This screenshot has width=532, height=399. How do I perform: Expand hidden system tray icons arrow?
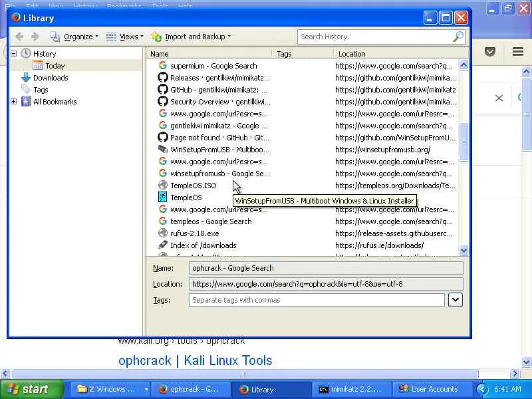click(x=481, y=390)
